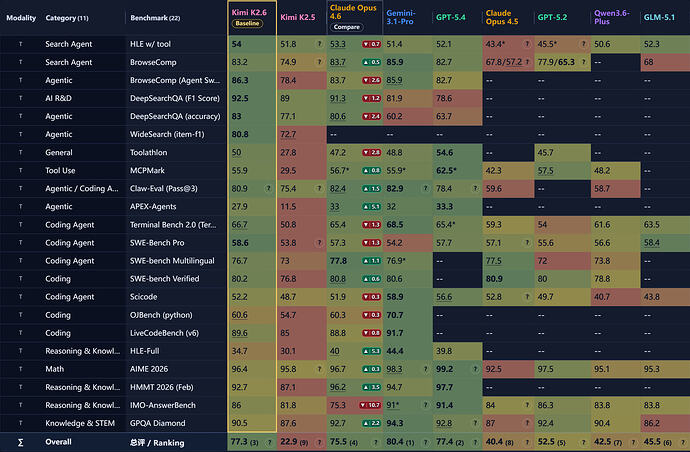The image size is (690, 452).
Task: Click the help icon next to Claude Opus 4.5 SWE-Bench Pro 57.1
Action: click(527, 243)
